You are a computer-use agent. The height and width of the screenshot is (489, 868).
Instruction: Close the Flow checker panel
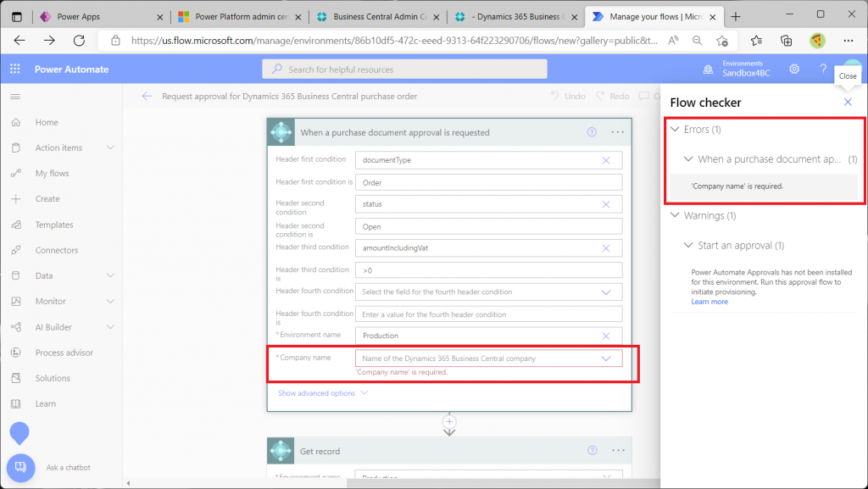pyautogui.click(x=848, y=103)
